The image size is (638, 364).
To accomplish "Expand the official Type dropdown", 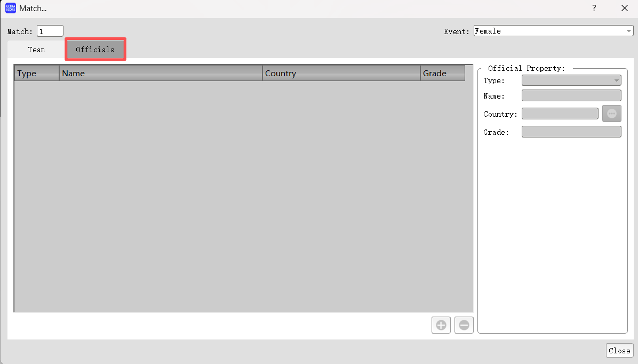I will (x=571, y=81).
